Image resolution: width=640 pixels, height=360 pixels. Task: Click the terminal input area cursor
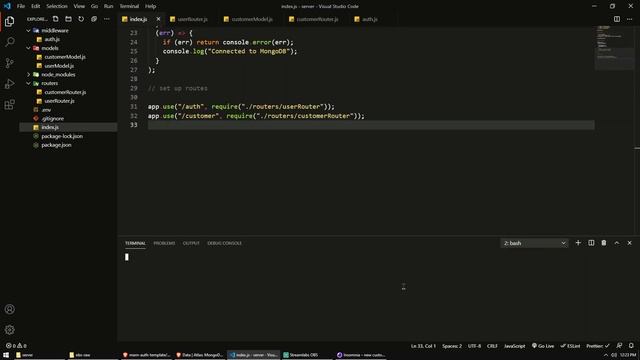[x=127, y=257]
